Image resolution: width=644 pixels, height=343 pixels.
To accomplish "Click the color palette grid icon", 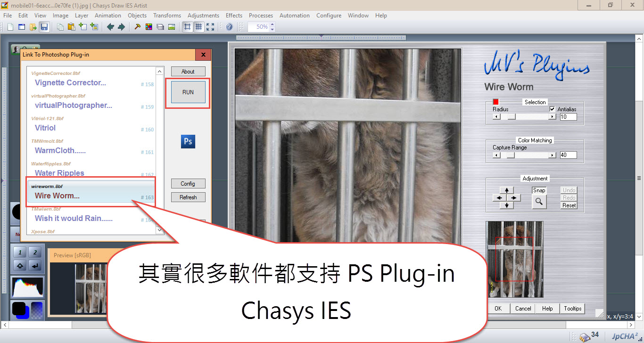I will click(149, 27).
